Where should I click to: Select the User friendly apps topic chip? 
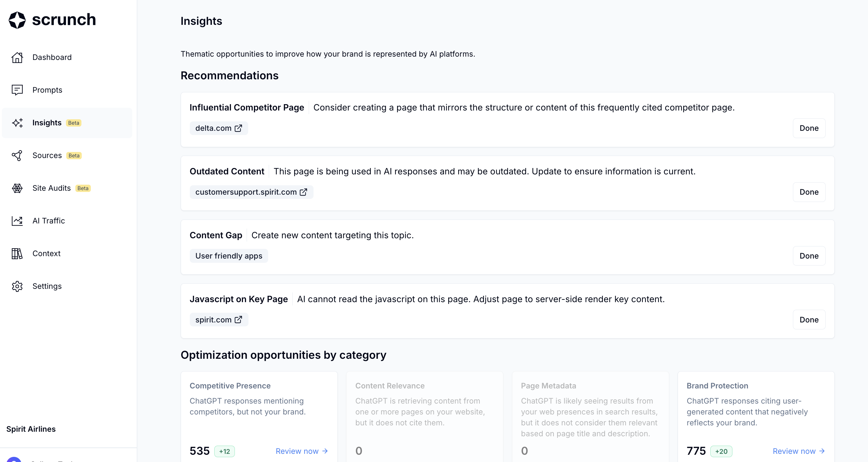click(229, 256)
